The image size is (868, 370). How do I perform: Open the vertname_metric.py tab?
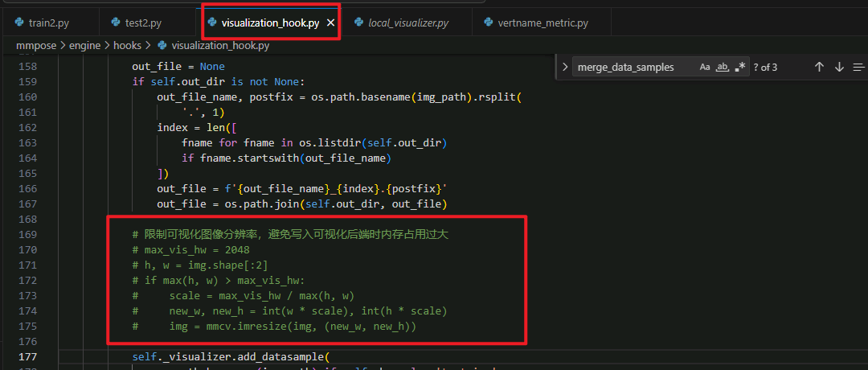542,23
